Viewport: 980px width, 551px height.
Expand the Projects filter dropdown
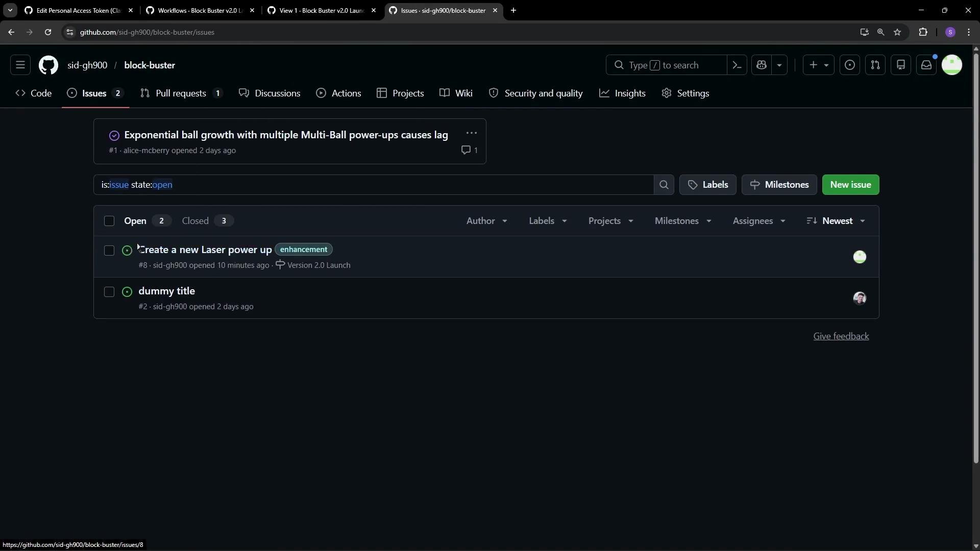pyautogui.click(x=610, y=221)
